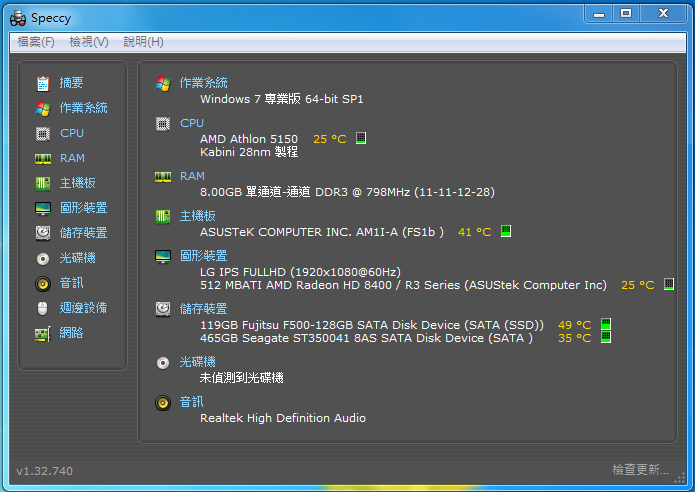This screenshot has height=492, width=695.
Task: Click the 'Windows 7 專業版 64-bit SP1' text
Action: click(x=281, y=99)
